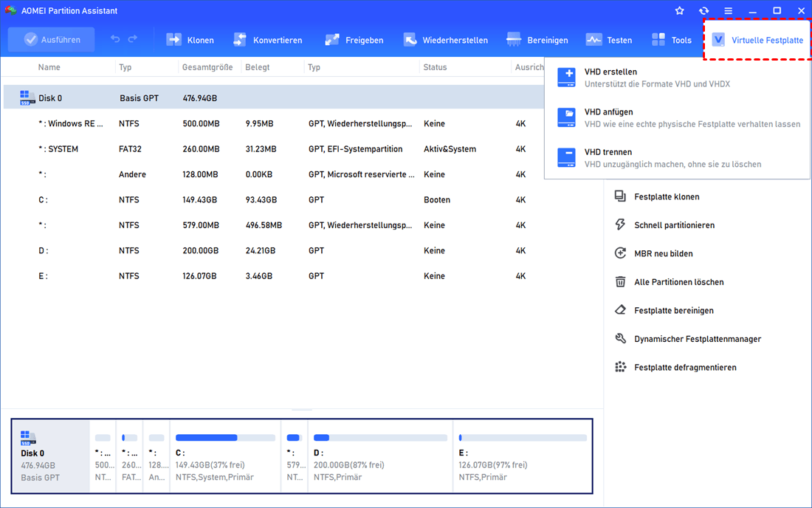Select the 128MB partition block in disk map

click(156, 456)
